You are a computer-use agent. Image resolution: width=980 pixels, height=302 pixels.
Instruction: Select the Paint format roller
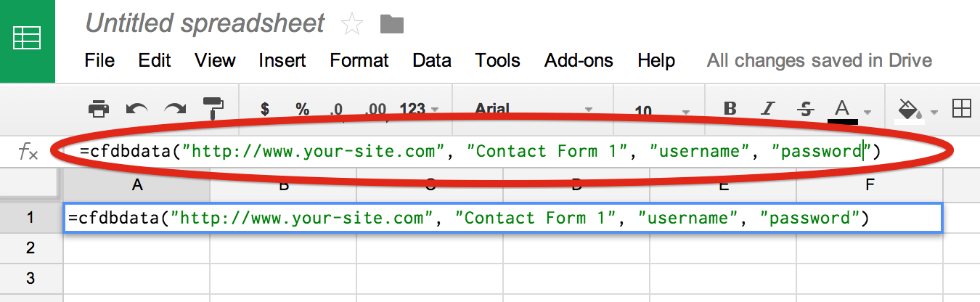pos(213,109)
